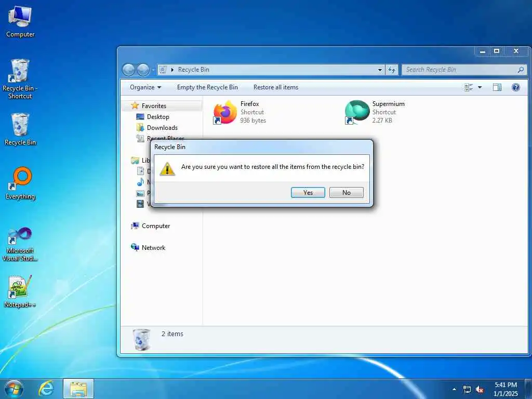This screenshot has width=532, height=399.
Task: Click the change view icon
Action: tap(469, 87)
